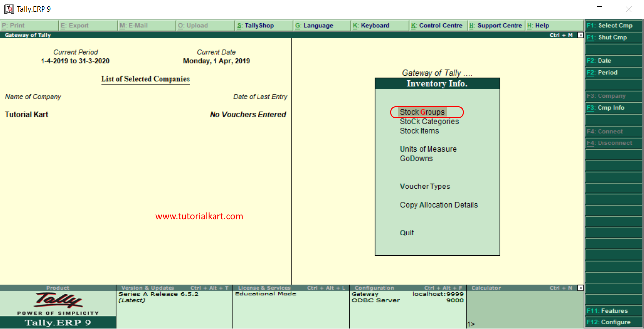This screenshot has height=329, width=644.
Task: Click F1 Select Cmp button
Action: tap(614, 26)
